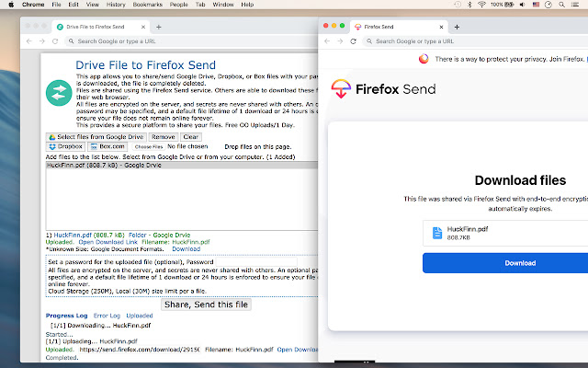
Task: Click Select files from Google Drive button
Action: (x=96, y=137)
